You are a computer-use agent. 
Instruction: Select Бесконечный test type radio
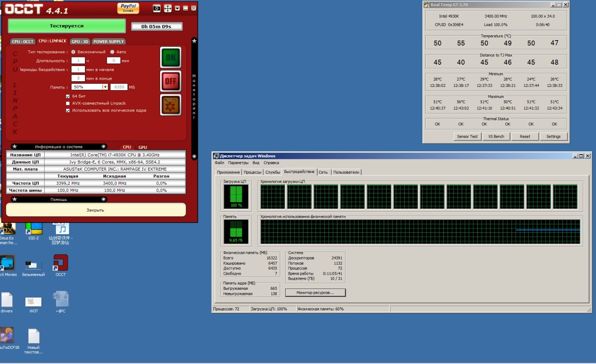73,52
